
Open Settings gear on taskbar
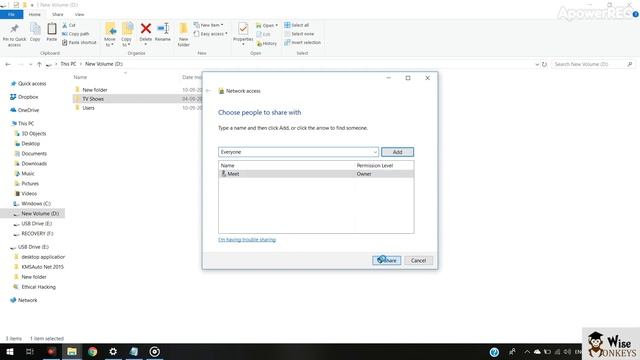point(113,351)
